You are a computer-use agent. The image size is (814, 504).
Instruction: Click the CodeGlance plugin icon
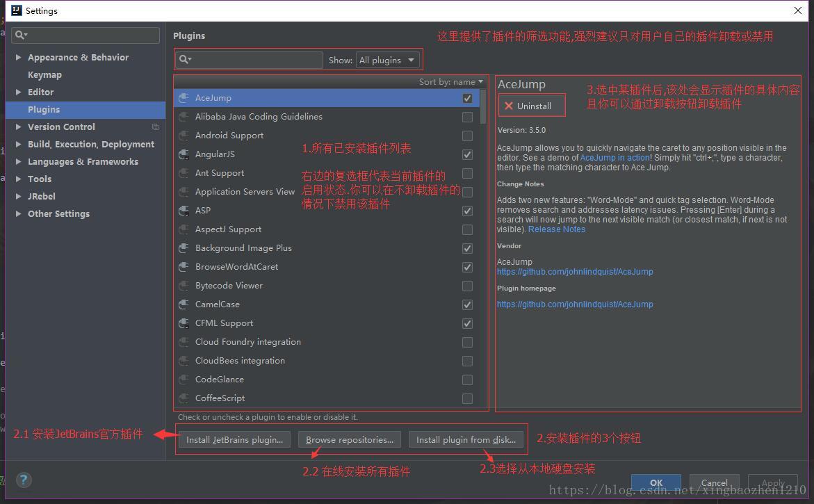pos(184,380)
